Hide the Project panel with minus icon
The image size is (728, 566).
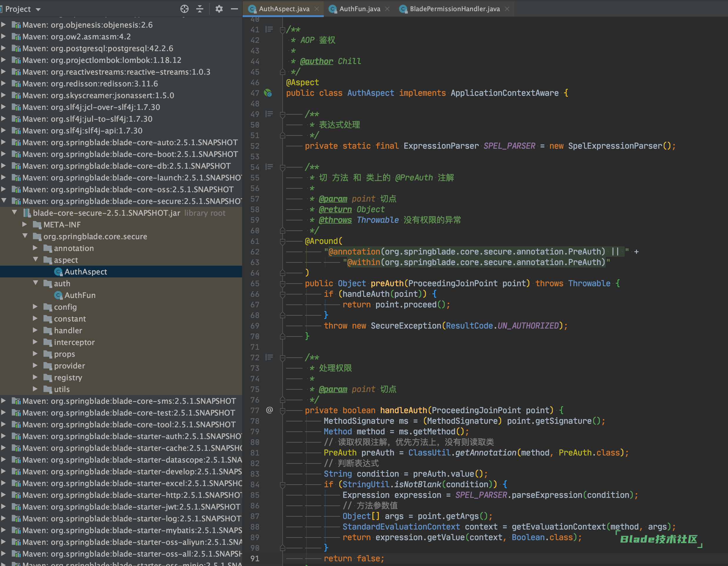[x=234, y=9]
